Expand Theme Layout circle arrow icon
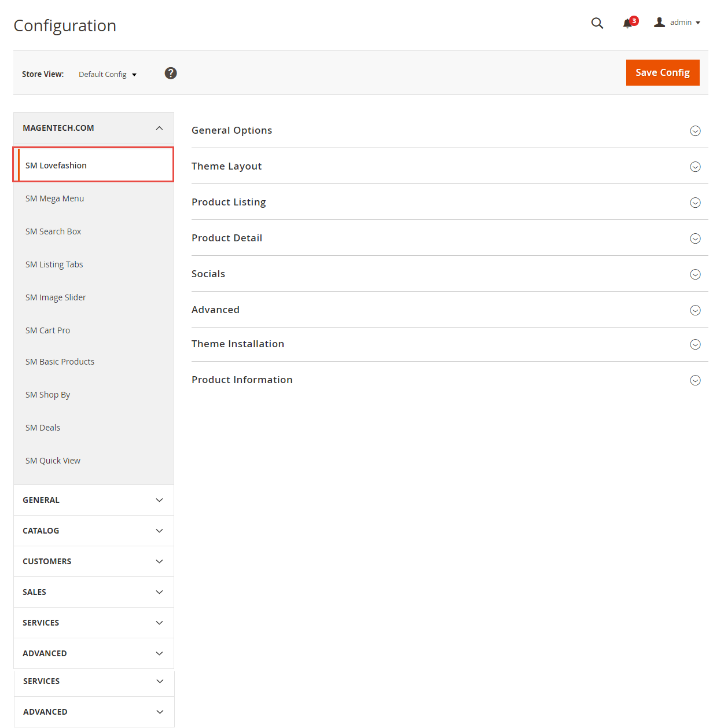 pyautogui.click(x=696, y=167)
